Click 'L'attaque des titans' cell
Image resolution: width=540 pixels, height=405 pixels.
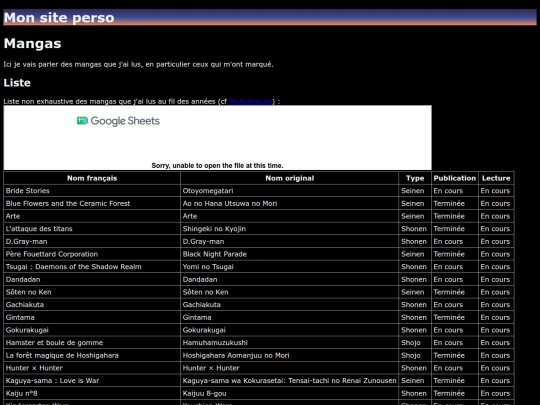[x=92, y=229]
